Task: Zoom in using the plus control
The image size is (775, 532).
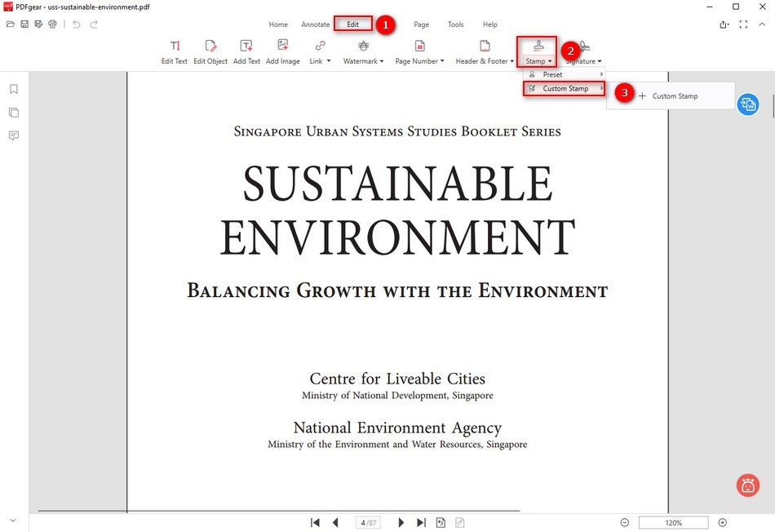Action: click(722, 522)
